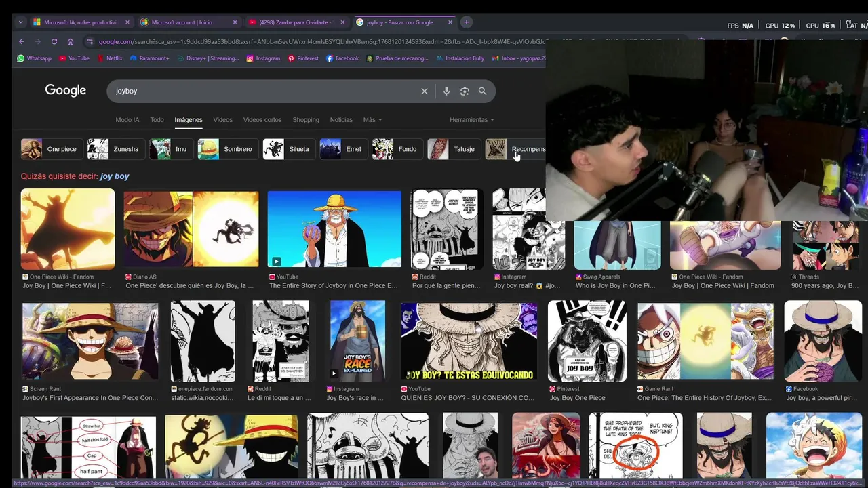Switch to Noticias results tab
Image resolution: width=868 pixels, height=488 pixels.
(x=341, y=120)
